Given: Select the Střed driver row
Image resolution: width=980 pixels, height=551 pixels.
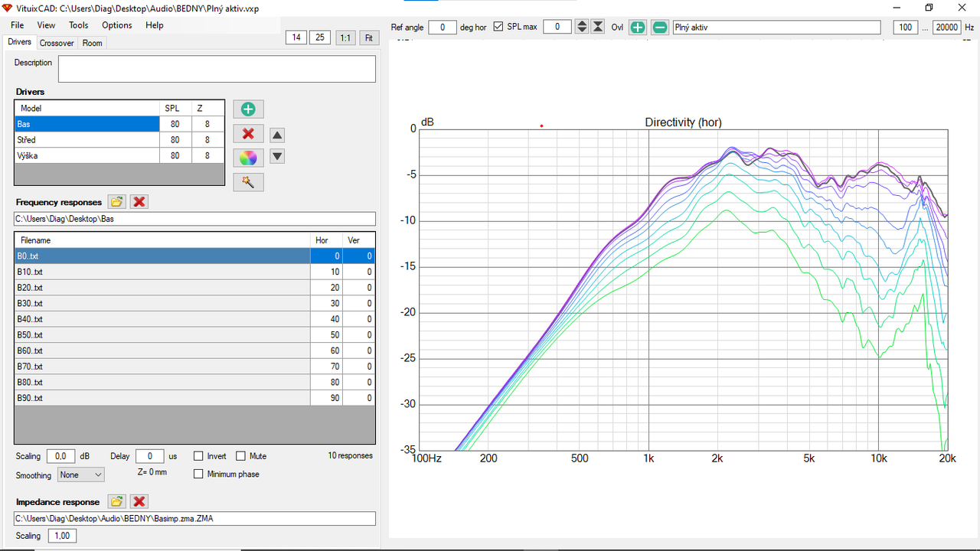Looking at the screenshot, I should pos(119,140).
